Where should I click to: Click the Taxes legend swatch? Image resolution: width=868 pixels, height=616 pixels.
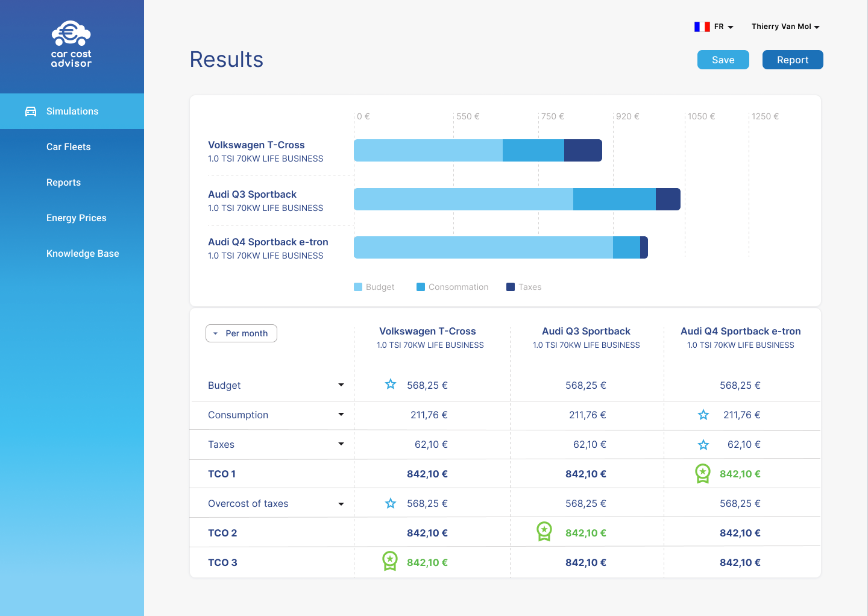511,287
